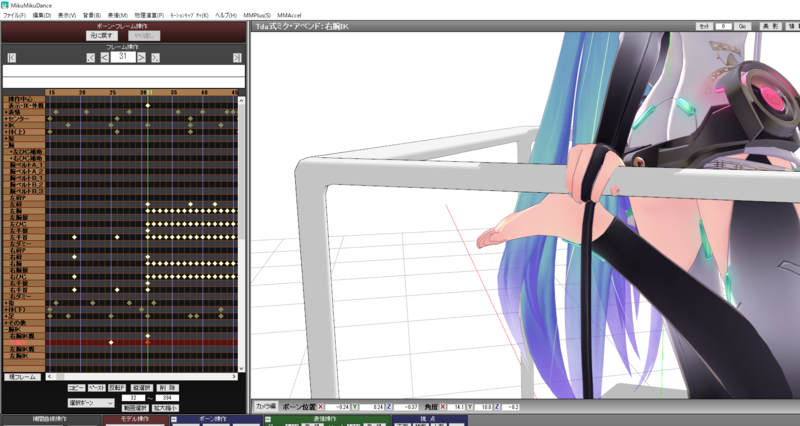Select the 胸ベルトA_1 bone row
Screen dimensions: 800x426
[x=24, y=165]
